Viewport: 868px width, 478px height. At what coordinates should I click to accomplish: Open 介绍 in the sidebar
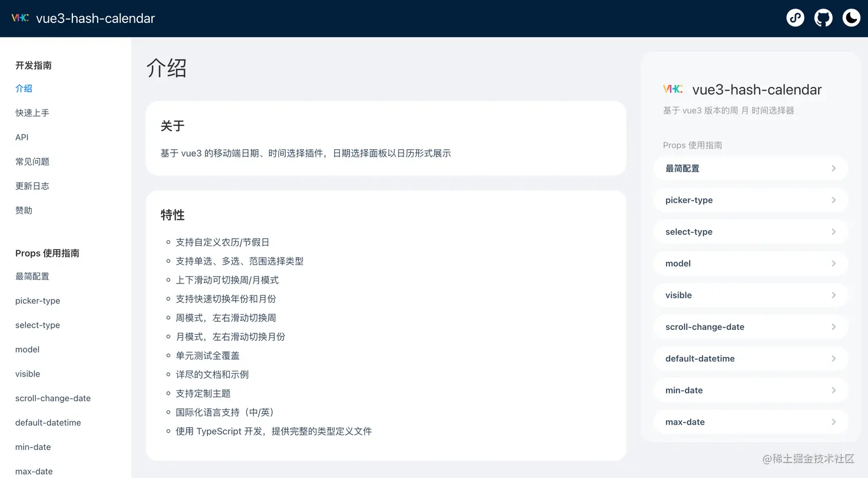point(24,88)
